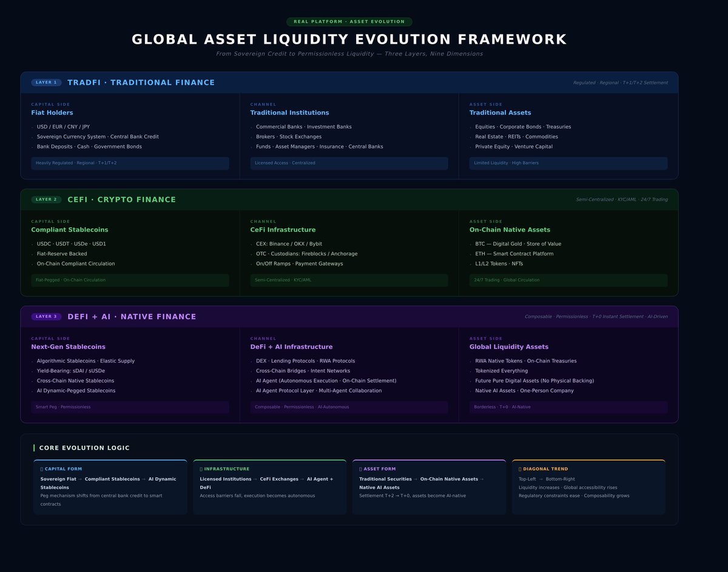The image size is (728, 572).
Task: Open the 'DeFi + AI Infrastructure' card title
Action: (291, 347)
